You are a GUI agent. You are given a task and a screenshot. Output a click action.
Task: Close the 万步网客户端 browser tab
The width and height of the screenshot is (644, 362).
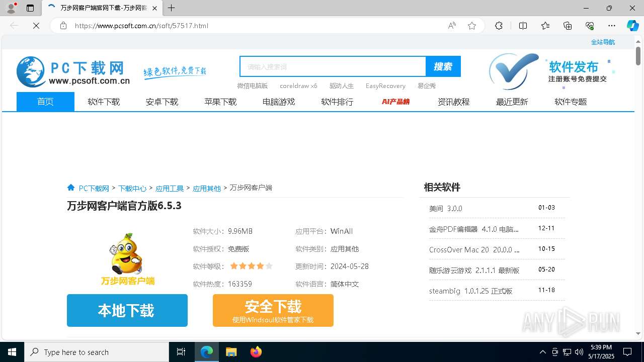154,8
